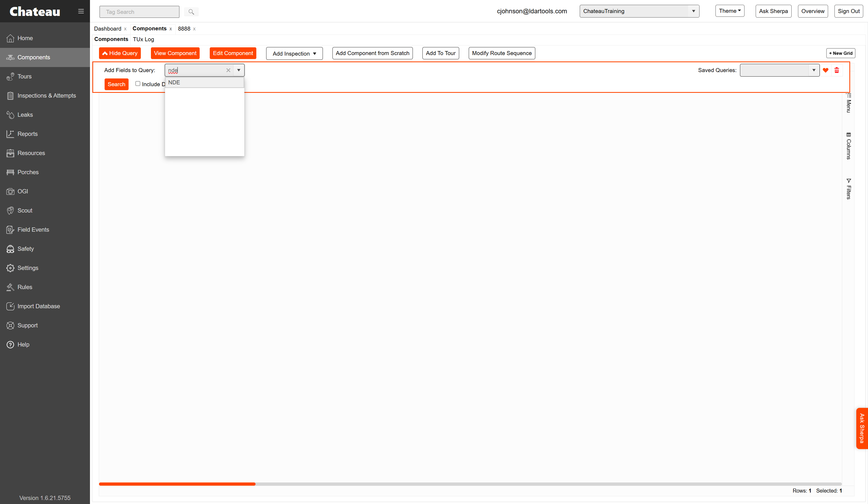Open Field Events in the sidebar
The height and width of the screenshot is (504, 868).
coord(45,230)
